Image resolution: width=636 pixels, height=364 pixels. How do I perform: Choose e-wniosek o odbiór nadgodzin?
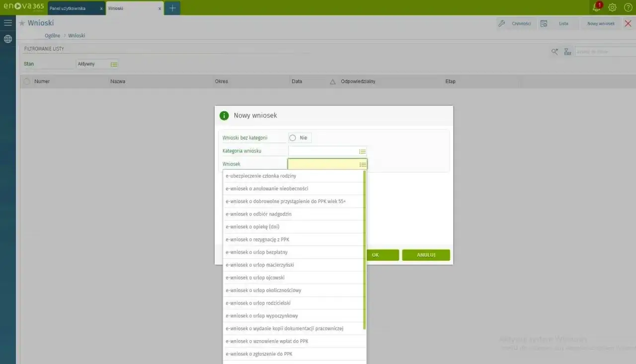294,214
